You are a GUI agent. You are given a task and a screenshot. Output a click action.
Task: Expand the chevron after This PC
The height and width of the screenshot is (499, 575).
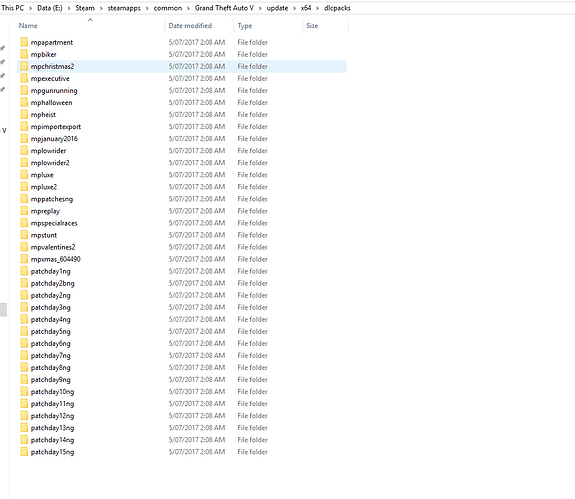[x=30, y=8]
